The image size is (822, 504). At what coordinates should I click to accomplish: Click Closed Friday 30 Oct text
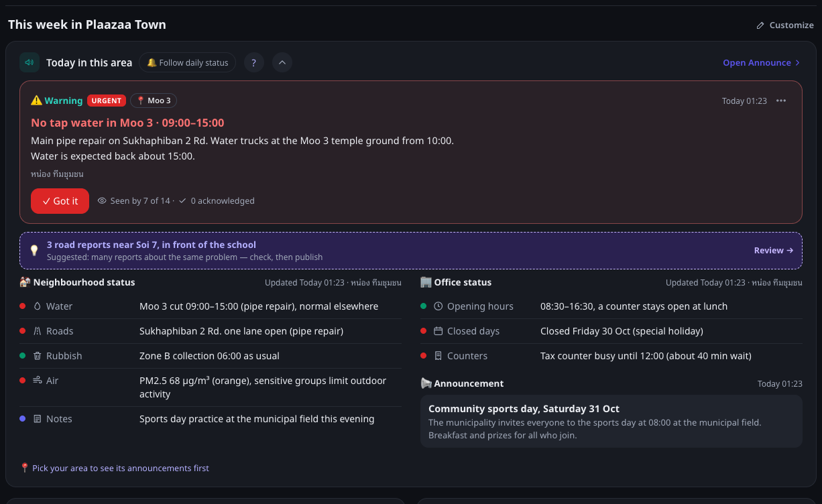(622, 331)
